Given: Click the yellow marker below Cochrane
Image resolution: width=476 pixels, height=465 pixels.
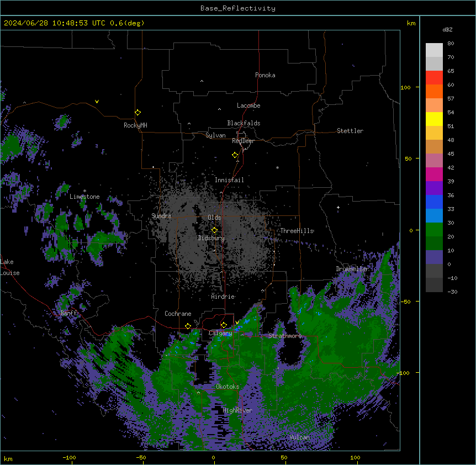Looking at the screenshot, I should [x=188, y=326].
